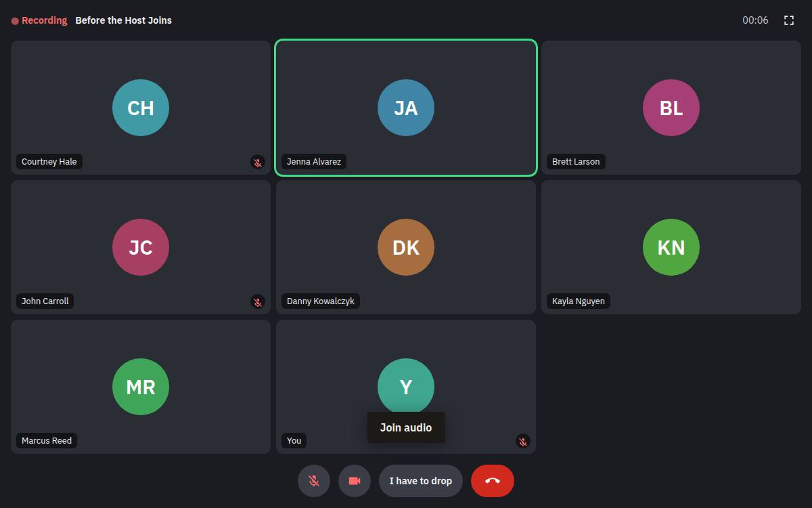Click the Danny Kowalczyk name label
This screenshot has width=812, height=508.
[x=321, y=301]
